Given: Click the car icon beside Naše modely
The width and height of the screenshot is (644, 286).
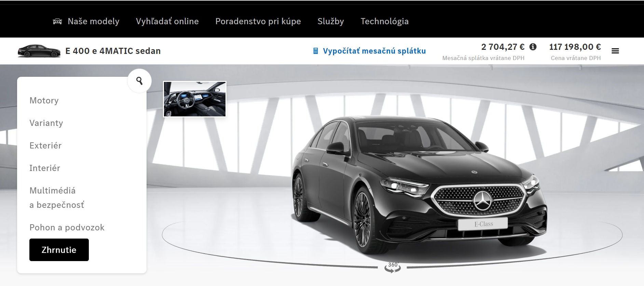Looking at the screenshot, I should [x=57, y=22].
